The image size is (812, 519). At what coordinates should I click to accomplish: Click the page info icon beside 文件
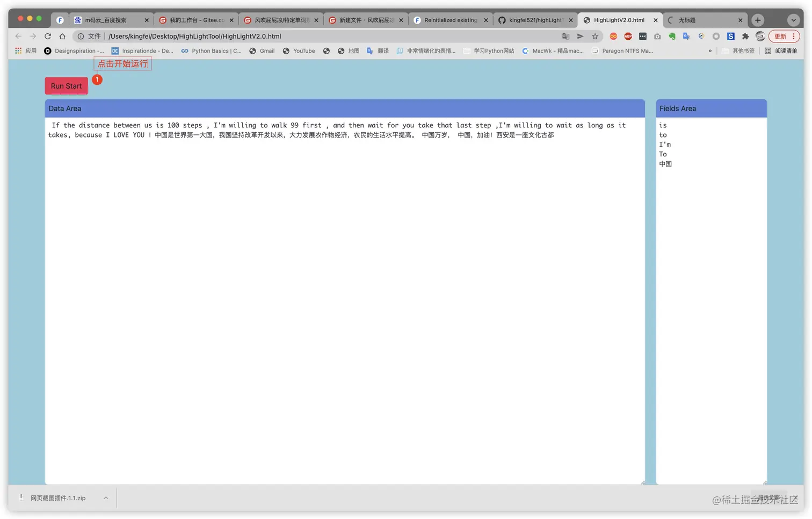[81, 36]
